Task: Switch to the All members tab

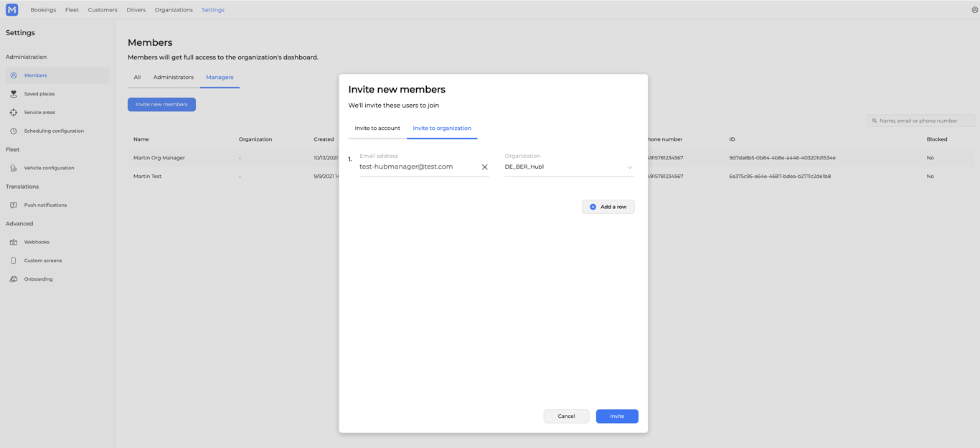Action: tap(137, 78)
